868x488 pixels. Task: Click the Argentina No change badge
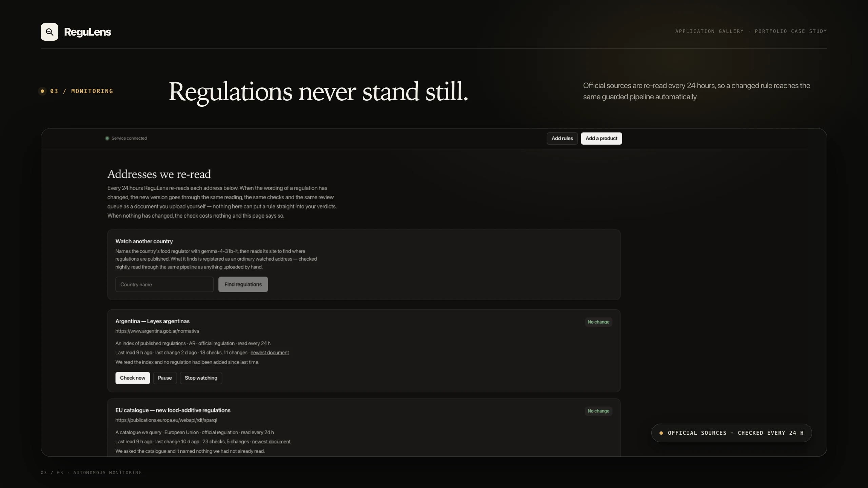point(598,322)
